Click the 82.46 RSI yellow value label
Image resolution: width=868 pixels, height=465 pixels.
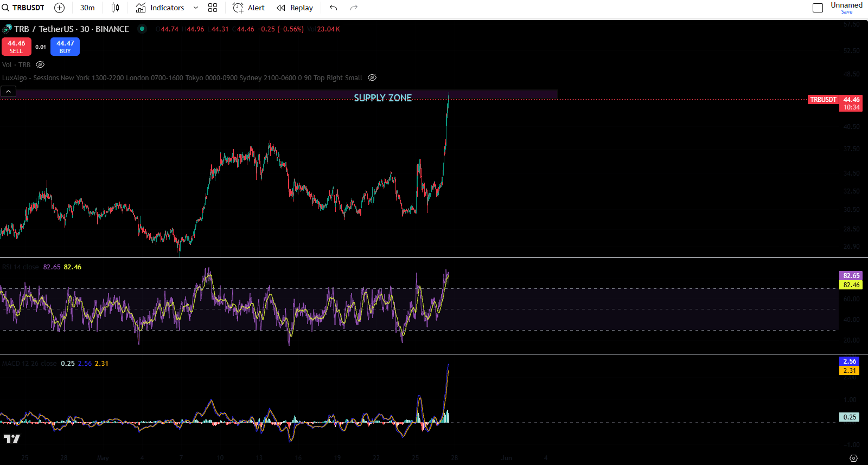tap(851, 285)
